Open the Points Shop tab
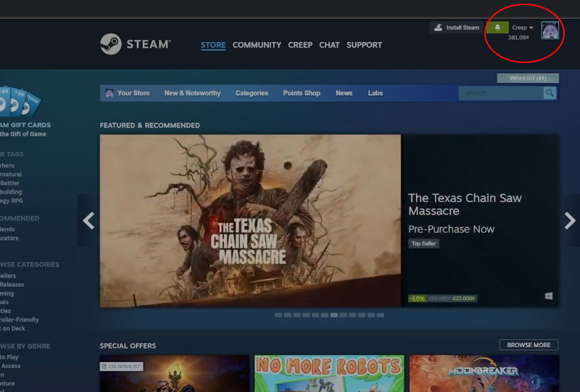Viewport: 580px width, 392px height. pyautogui.click(x=302, y=93)
